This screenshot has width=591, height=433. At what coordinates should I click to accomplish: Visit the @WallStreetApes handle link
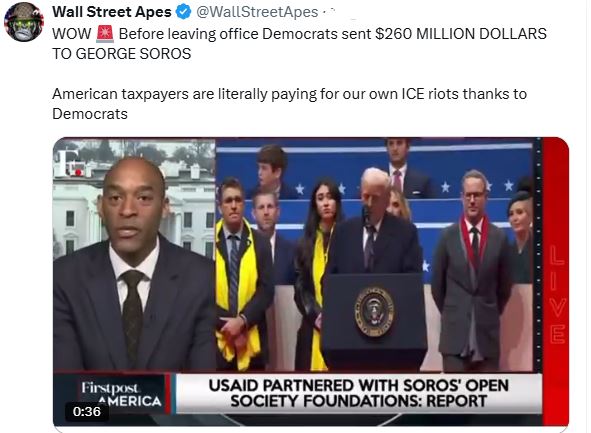257,12
